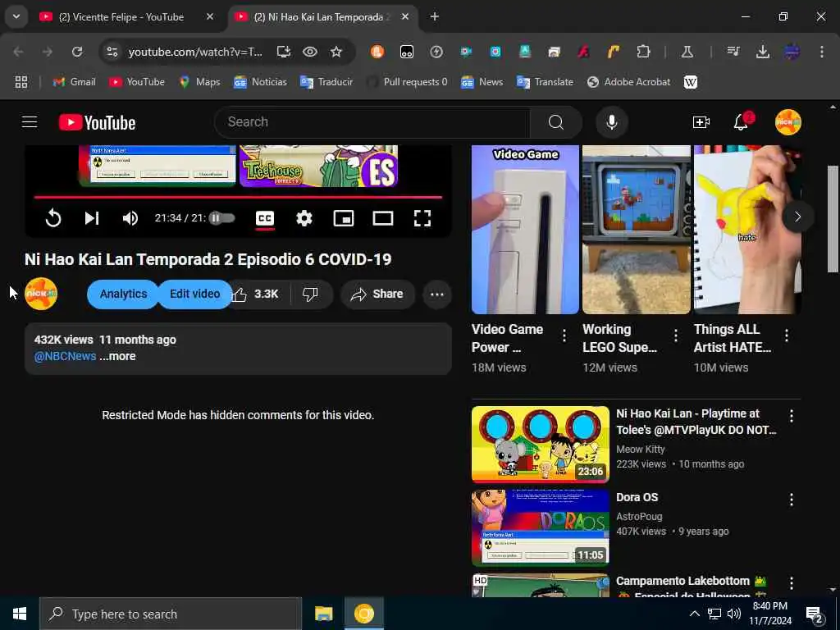Open the Dora OS video thumbnail
This screenshot has width=840, height=630.
coord(541,527)
